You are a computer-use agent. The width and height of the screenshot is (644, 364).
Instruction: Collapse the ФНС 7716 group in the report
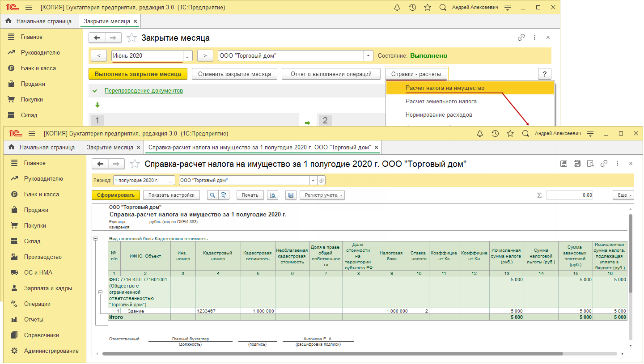click(x=100, y=292)
